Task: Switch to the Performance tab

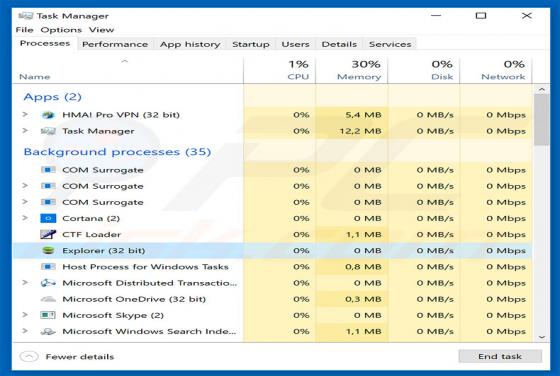Action: click(x=115, y=44)
